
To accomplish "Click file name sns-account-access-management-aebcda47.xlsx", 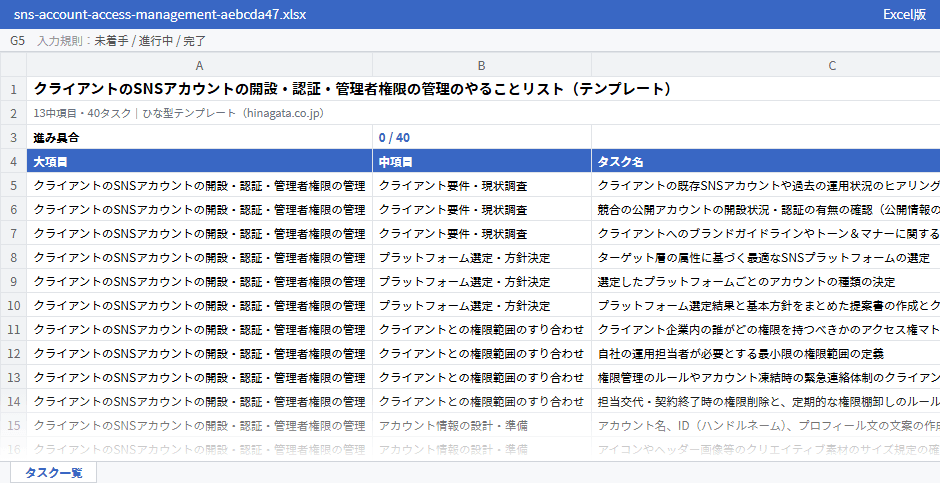I will pos(160,14).
